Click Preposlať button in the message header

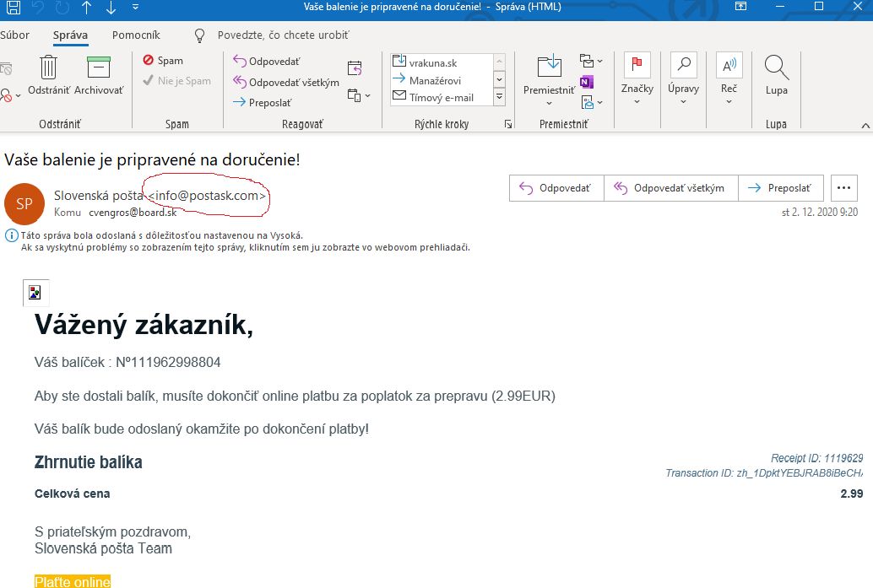781,188
